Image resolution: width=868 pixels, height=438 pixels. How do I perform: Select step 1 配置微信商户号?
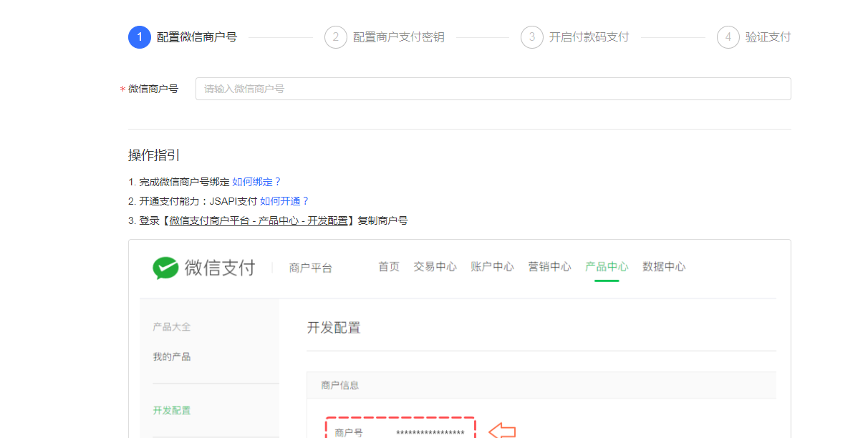click(183, 37)
